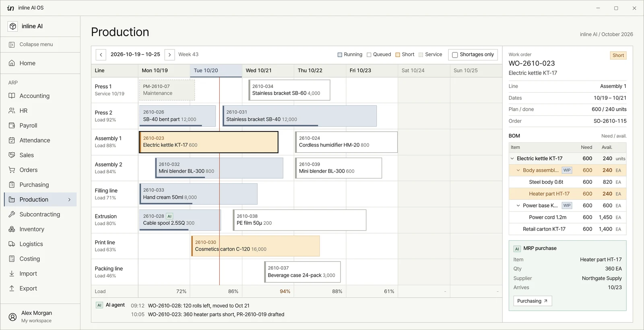The height and width of the screenshot is (330, 644).
Task: Select the Fri 10/23 day column header
Action: [372, 71]
